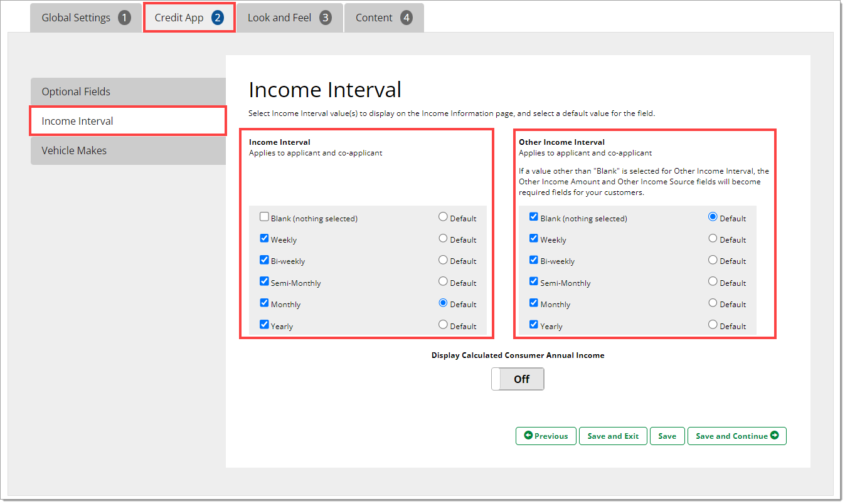Set Weekly as default Income Interval

click(443, 238)
